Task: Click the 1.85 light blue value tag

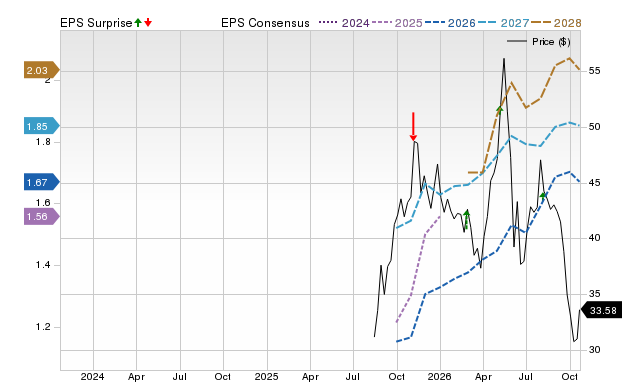Action: click(x=42, y=127)
